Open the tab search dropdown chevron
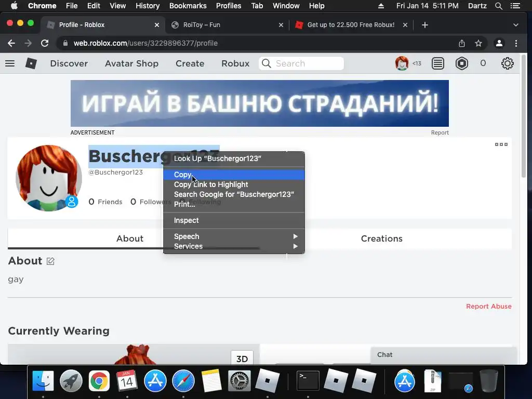The image size is (532, 399). coord(516,25)
